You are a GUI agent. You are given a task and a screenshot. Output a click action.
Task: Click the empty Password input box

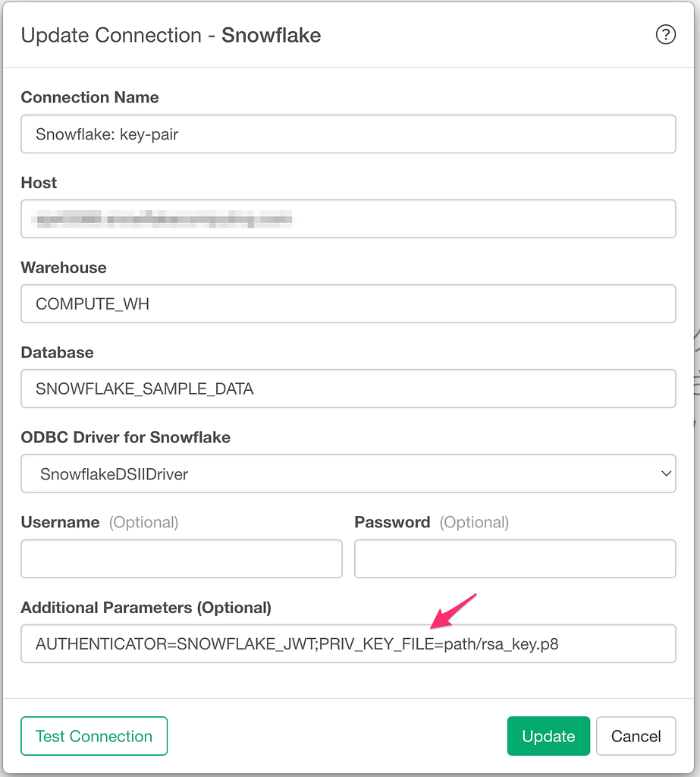[515, 559]
